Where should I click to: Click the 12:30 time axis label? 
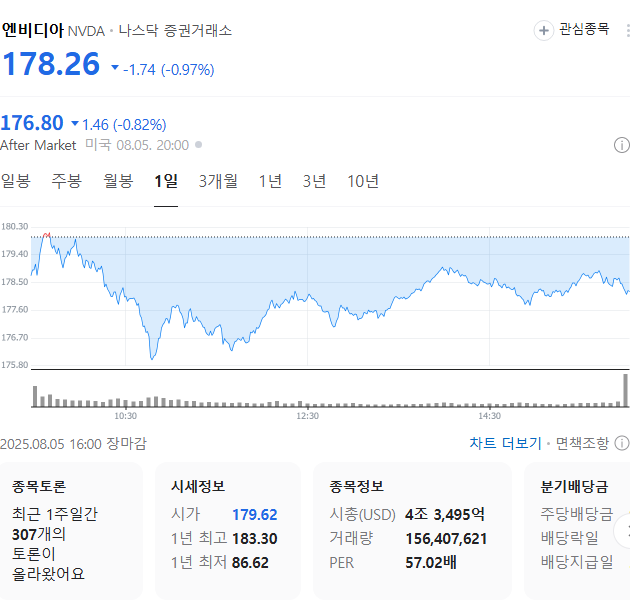coord(307,416)
